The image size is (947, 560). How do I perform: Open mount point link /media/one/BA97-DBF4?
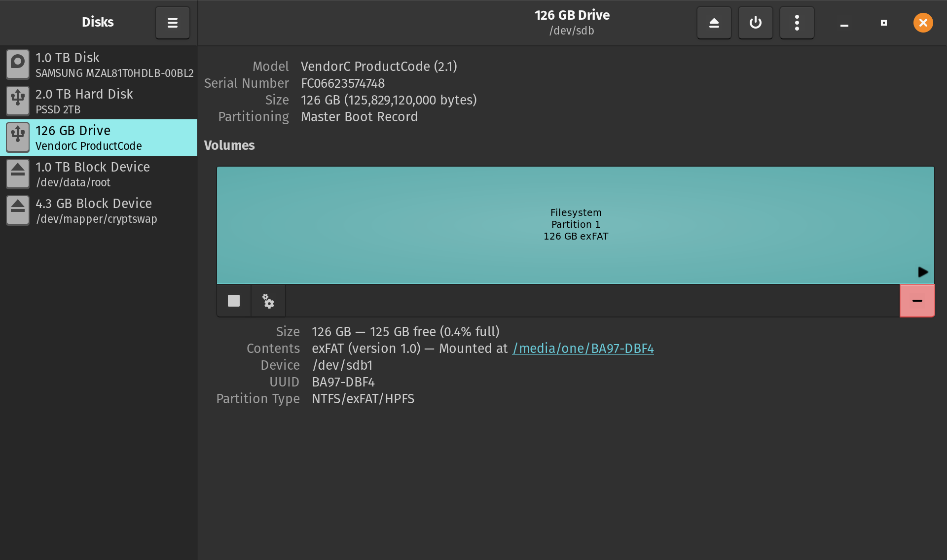pyautogui.click(x=583, y=349)
